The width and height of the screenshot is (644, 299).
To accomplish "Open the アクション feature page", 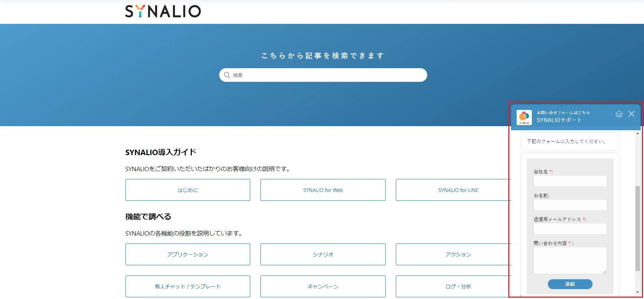I will pyautogui.click(x=458, y=254).
